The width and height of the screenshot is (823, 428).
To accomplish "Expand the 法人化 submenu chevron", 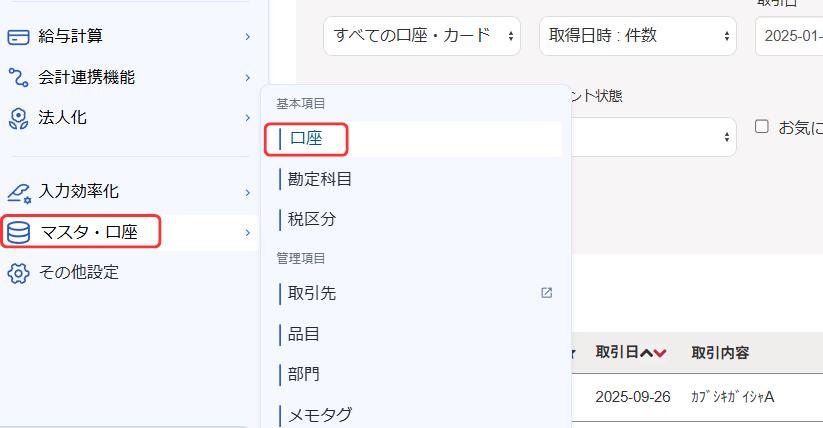I will tap(247, 118).
